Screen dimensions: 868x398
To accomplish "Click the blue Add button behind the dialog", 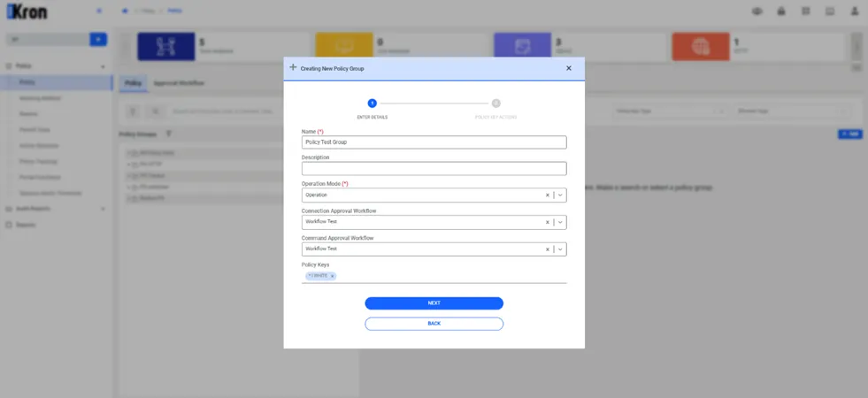I will click(x=849, y=134).
